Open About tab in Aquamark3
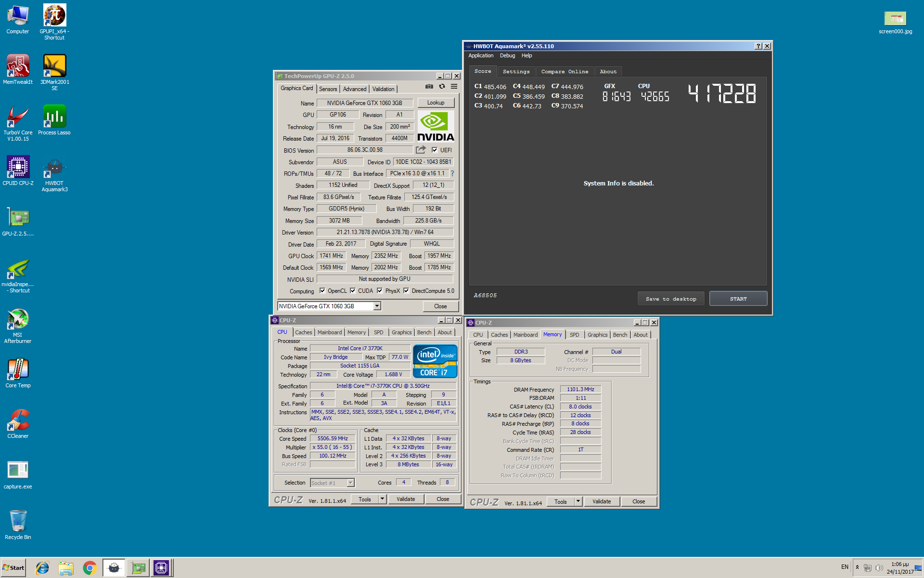Screen dimensions: 924x578 [x=608, y=71]
